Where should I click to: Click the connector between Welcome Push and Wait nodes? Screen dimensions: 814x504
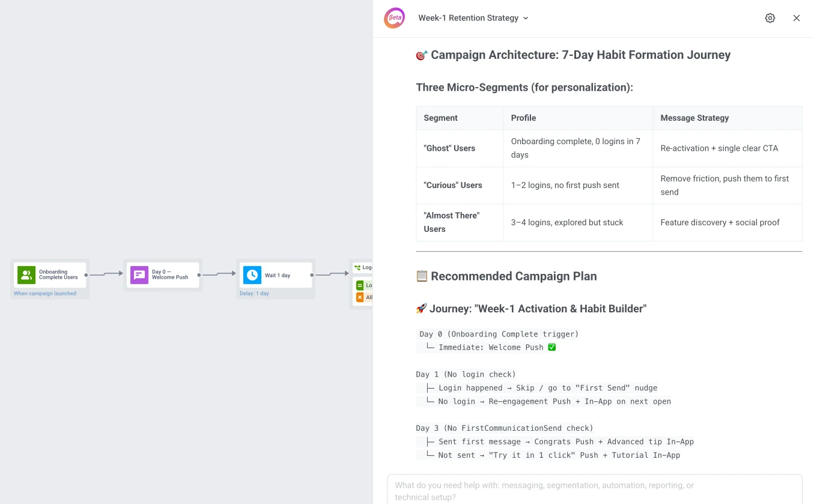click(x=218, y=275)
